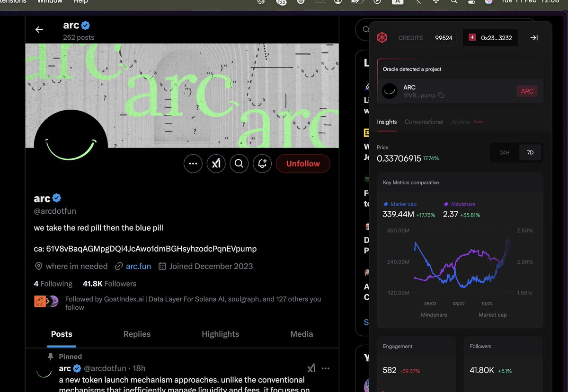Click 'Followed by GoatIndex.ai' followers text
The image size is (568, 392).
tap(193, 303)
